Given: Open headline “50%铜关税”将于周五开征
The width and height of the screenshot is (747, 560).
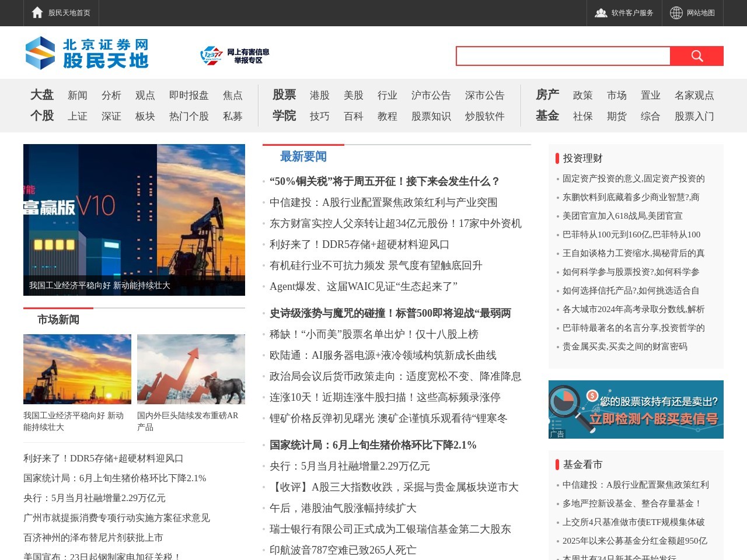Looking at the screenshot, I should (x=385, y=181).
